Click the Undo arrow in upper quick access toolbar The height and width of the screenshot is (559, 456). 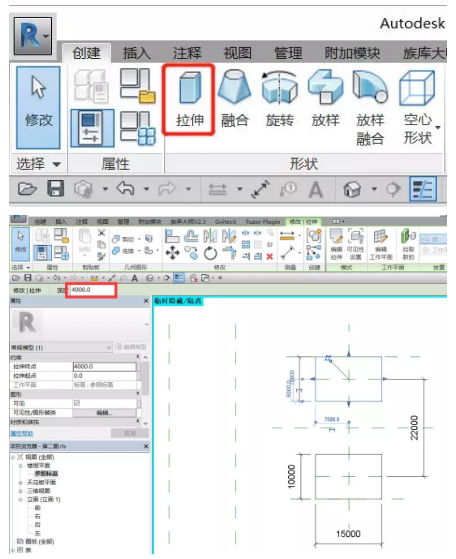click(125, 189)
